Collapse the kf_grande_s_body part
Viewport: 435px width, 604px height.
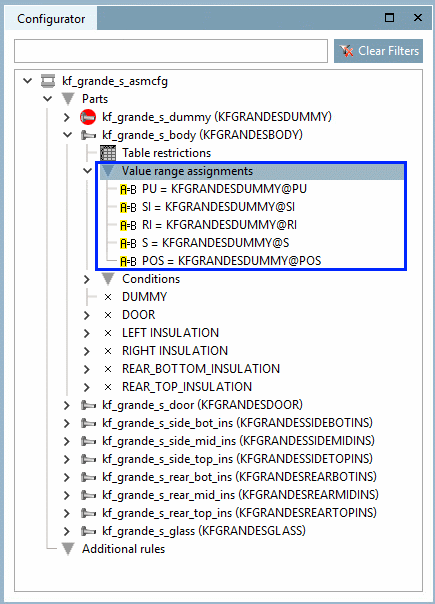(x=67, y=135)
